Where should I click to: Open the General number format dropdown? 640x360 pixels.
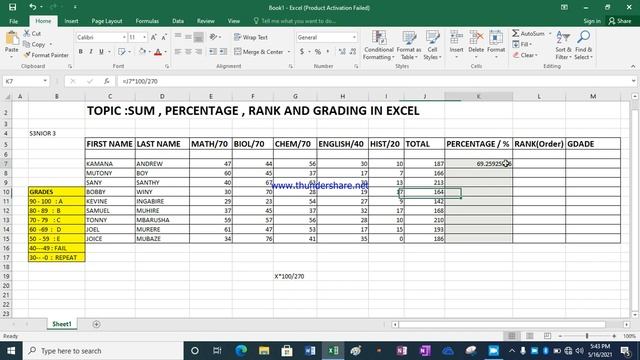click(354, 37)
